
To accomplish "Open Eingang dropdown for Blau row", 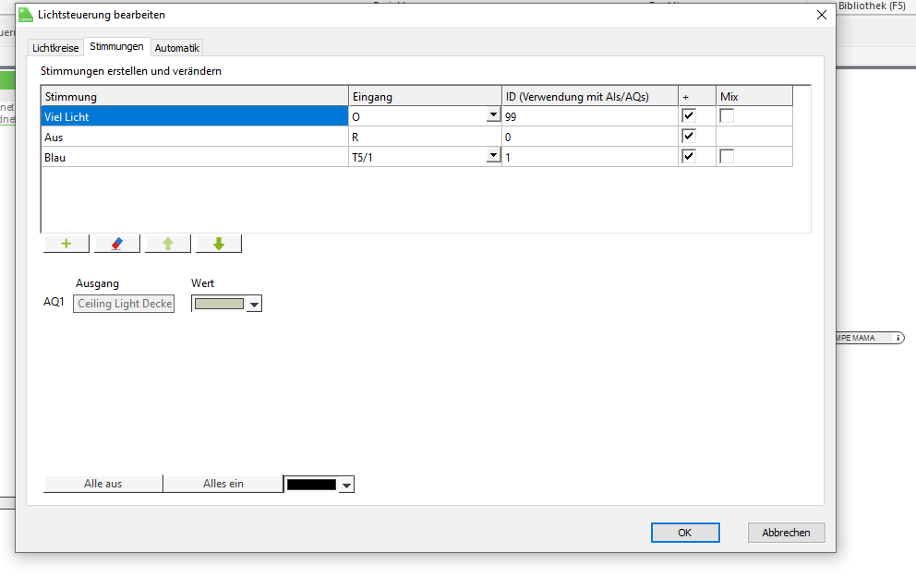I will pyautogui.click(x=494, y=155).
